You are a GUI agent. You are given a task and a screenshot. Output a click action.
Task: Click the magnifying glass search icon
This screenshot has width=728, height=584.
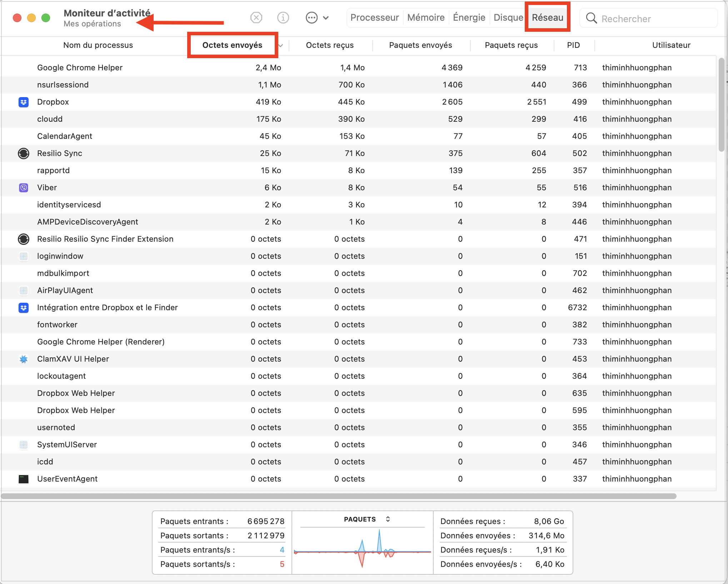pyautogui.click(x=592, y=18)
